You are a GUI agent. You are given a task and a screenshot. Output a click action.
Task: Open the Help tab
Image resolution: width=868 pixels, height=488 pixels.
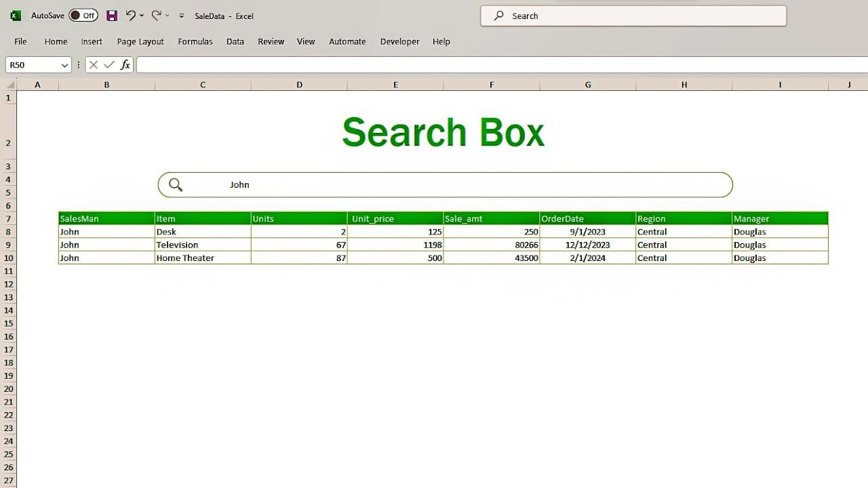(441, 41)
